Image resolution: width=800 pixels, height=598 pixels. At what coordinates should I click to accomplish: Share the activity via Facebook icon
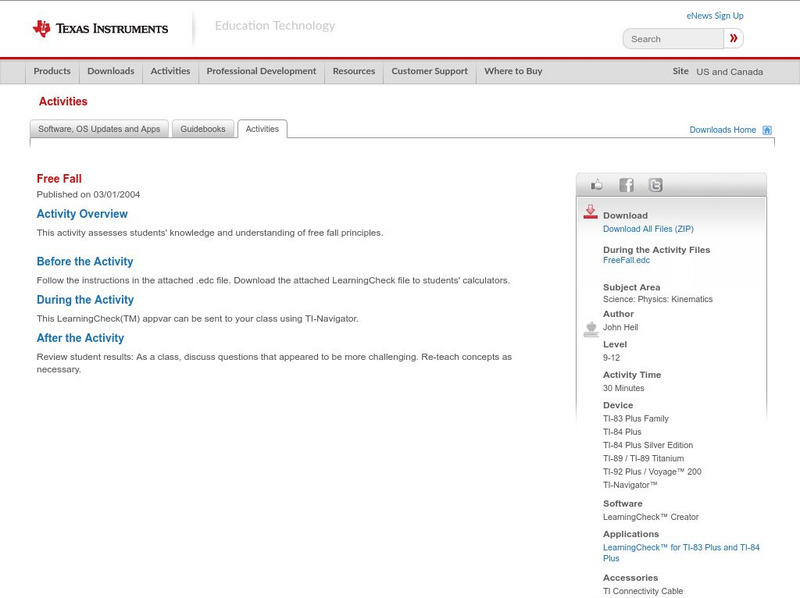pyautogui.click(x=626, y=185)
